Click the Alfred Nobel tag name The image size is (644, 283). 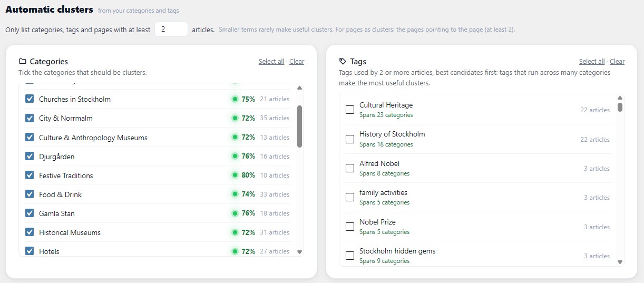click(379, 163)
